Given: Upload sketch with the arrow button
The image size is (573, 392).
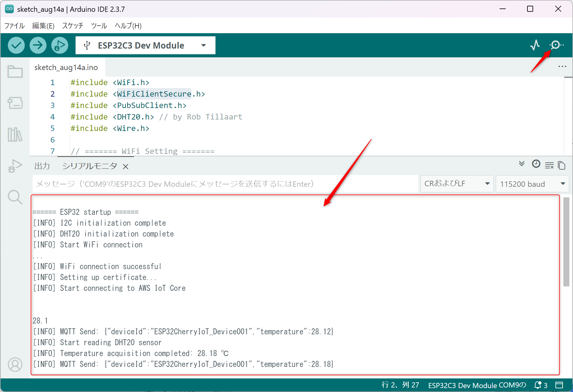Looking at the screenshot, I should [x=38, y=46].
